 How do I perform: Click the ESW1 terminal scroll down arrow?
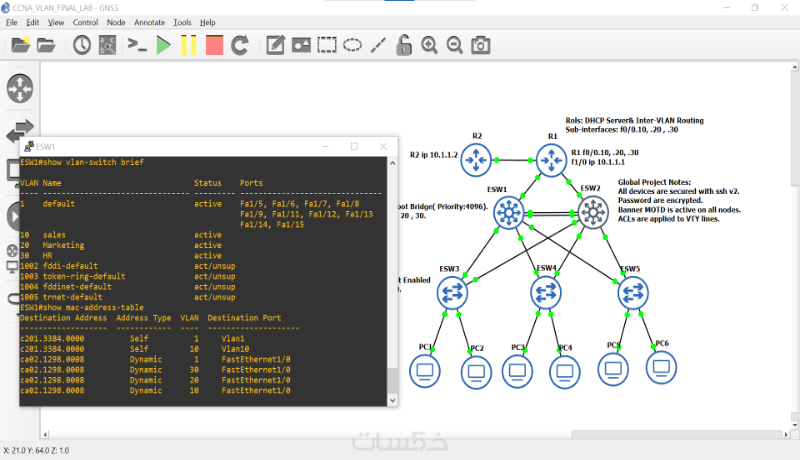click(x=392, y=400)
